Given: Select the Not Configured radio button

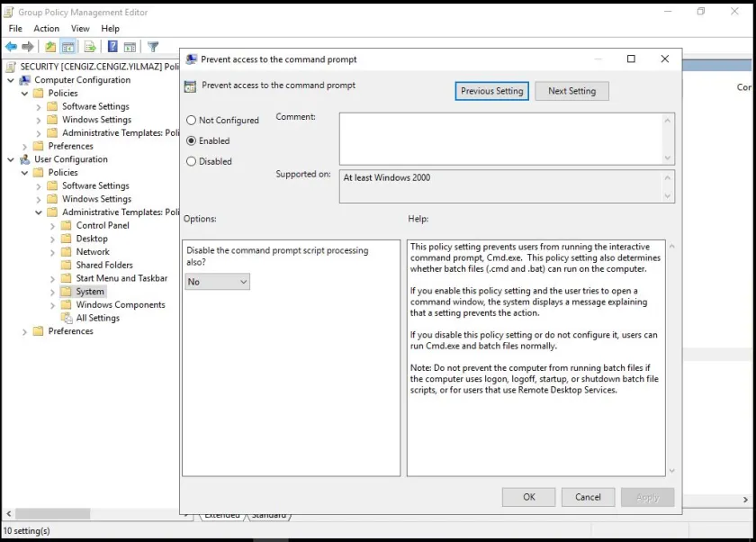Looking at the screenshot, I should click(191, 121).
